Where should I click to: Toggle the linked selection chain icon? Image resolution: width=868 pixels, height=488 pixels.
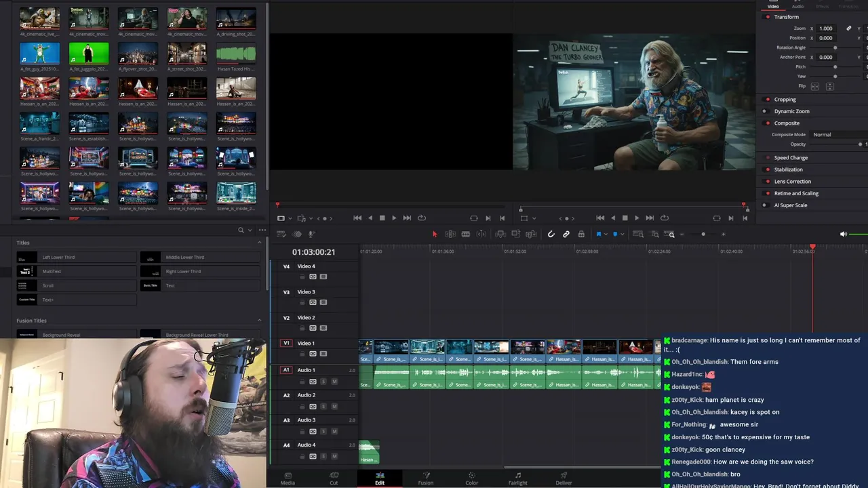coord(566,234)
